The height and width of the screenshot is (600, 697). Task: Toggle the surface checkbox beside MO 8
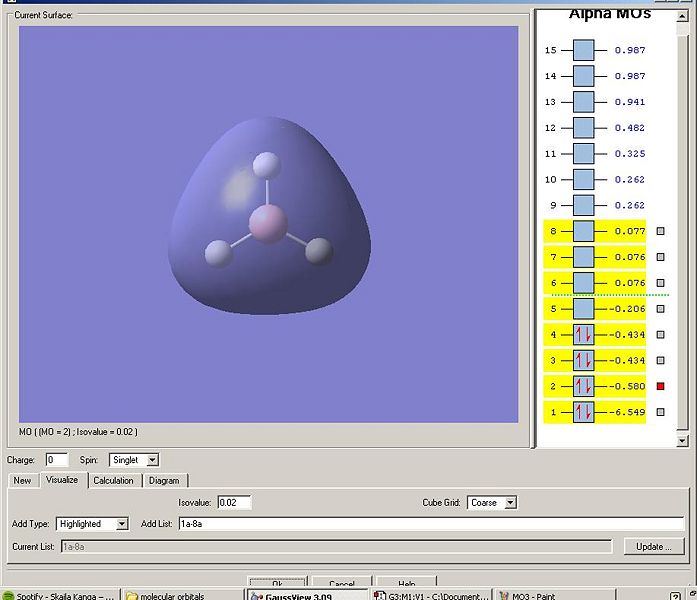661,231
